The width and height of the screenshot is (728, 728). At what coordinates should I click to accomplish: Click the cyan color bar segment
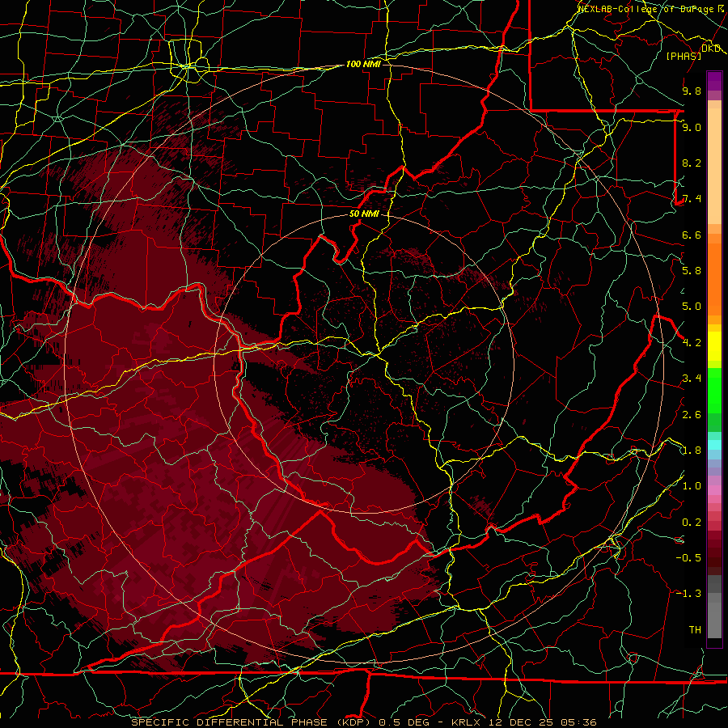pyautogui.click(x=714, y=445)
